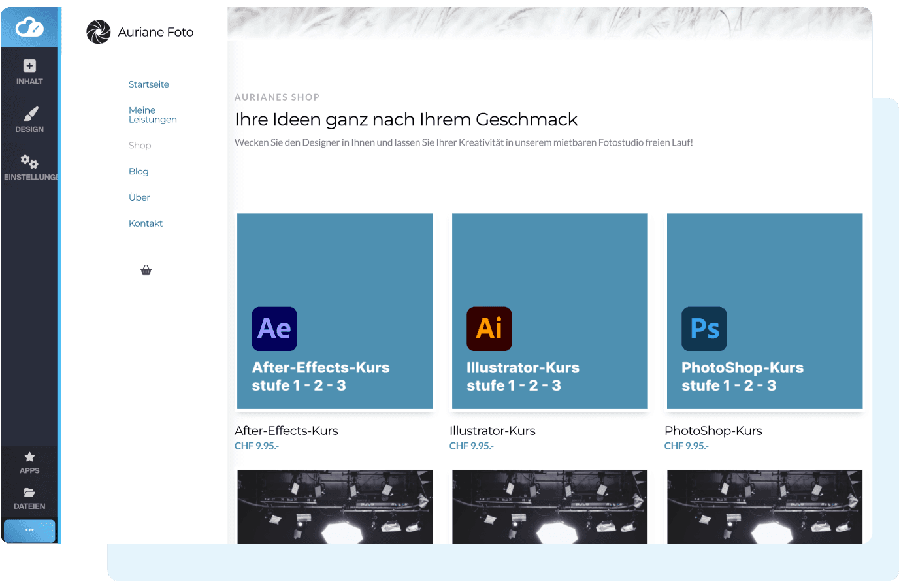Open the Inhalt plus icon
899x588 pixels.
pos(29,65)
